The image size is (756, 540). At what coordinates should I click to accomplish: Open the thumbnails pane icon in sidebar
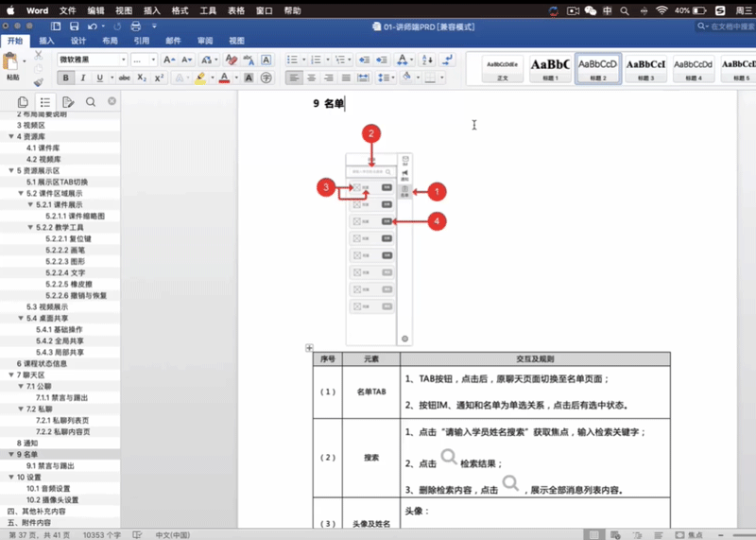click(x=23, y=102)
